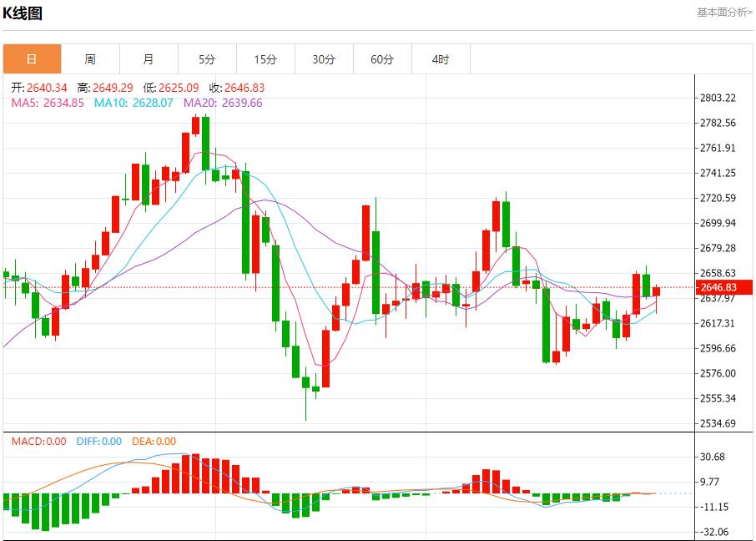
Task: Select the 60分 timeframe tab
Action: pyautogui.click(x=382, y=59)
